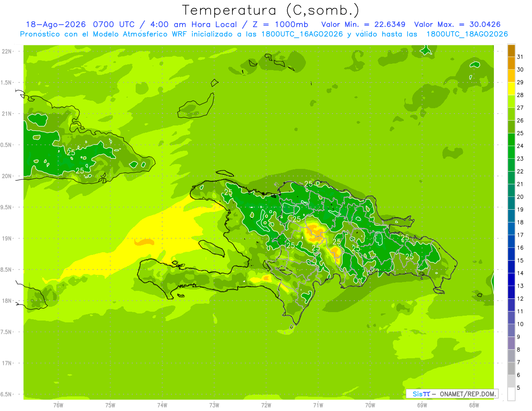Click the "70W" longitude label
532x411 pixels.
coord(370,405)
